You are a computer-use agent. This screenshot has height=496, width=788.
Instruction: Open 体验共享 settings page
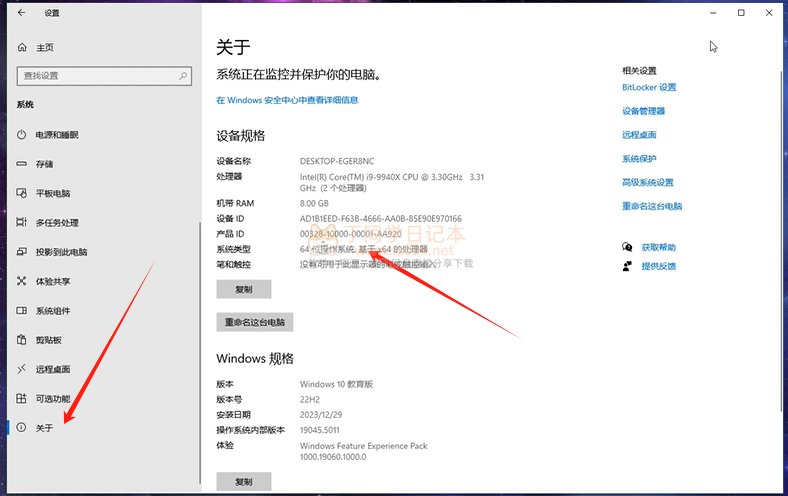(53, 281)
